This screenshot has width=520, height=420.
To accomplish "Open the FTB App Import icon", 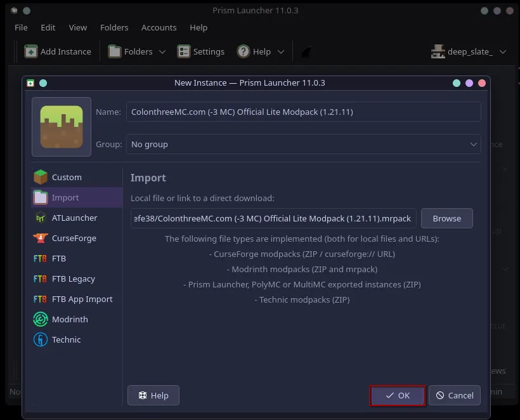I will (x=40, y=299).
